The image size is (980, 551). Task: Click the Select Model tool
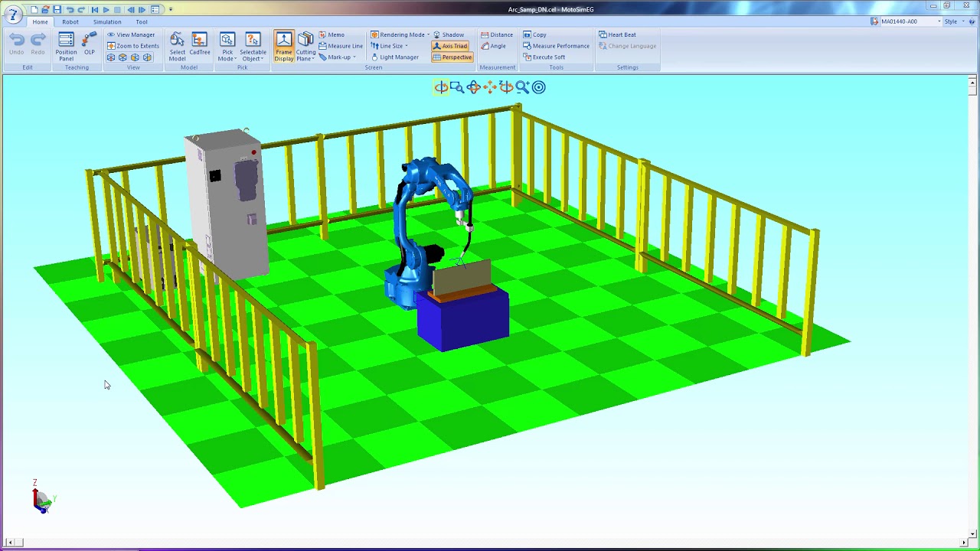[177, 47]
